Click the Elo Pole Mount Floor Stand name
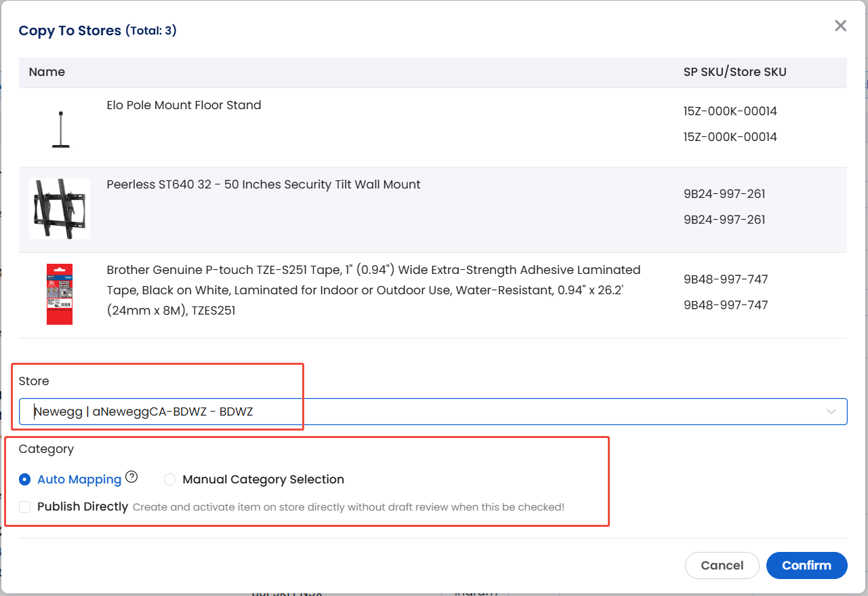 pyautogui.click(x=184, y=105)
